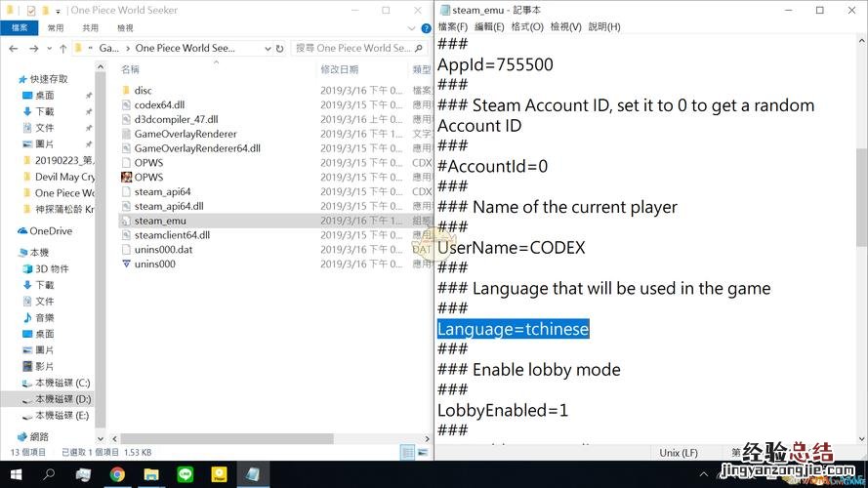
Task: Open the disc folder
Action: pos(143,91)
